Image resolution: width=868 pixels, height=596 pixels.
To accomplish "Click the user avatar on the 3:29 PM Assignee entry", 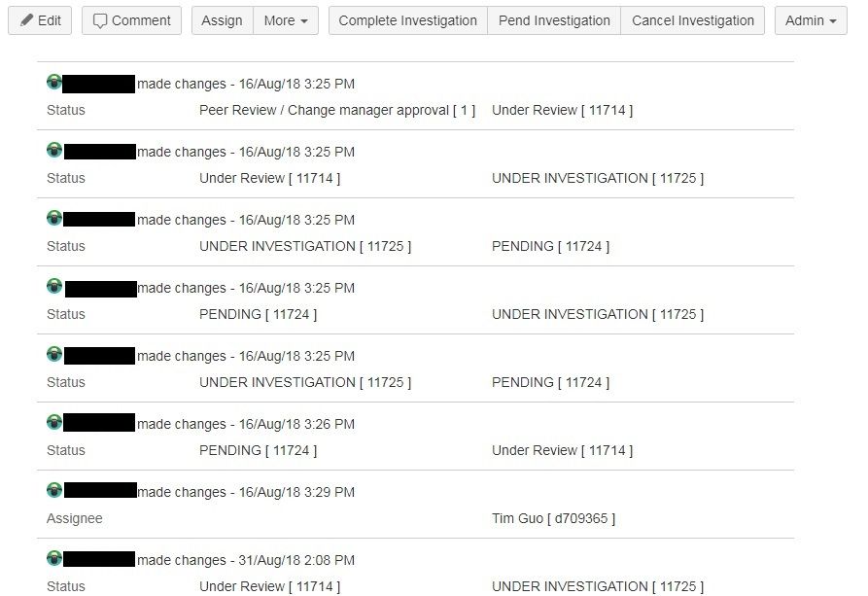I will click(54, 490).
